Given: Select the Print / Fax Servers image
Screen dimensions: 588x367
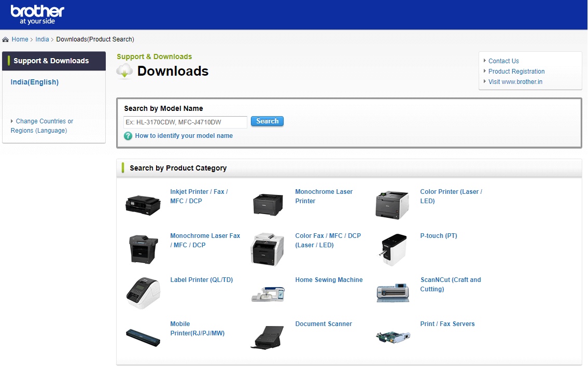Looking at the screenshot, I should 393,337.
